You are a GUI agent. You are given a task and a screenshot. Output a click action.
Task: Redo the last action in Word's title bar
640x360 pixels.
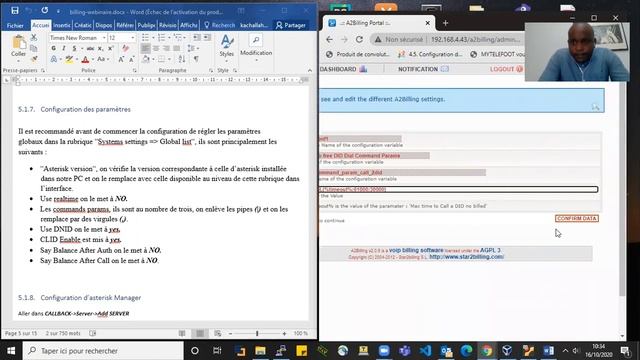click(44, 11)
